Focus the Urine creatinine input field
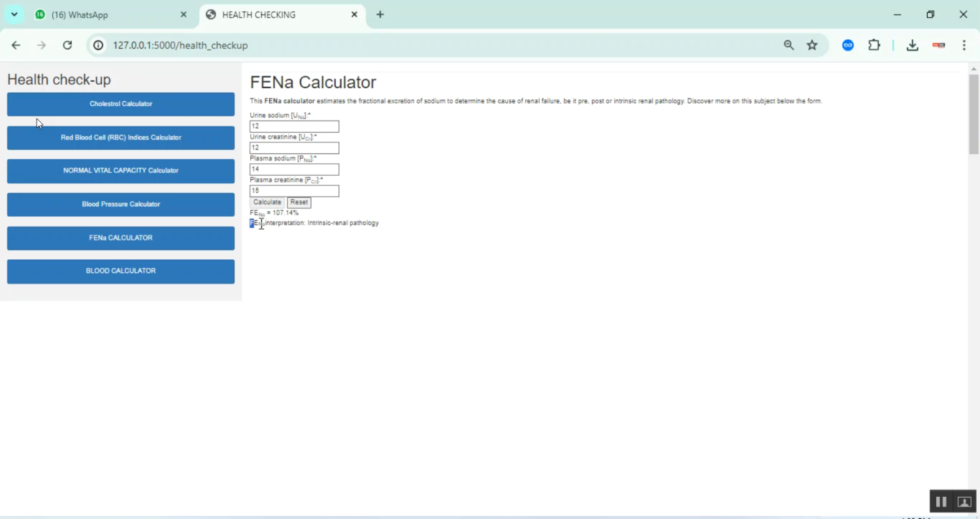Image resolution: width=980 pixels, height=519 pixels. coord(294,148)
